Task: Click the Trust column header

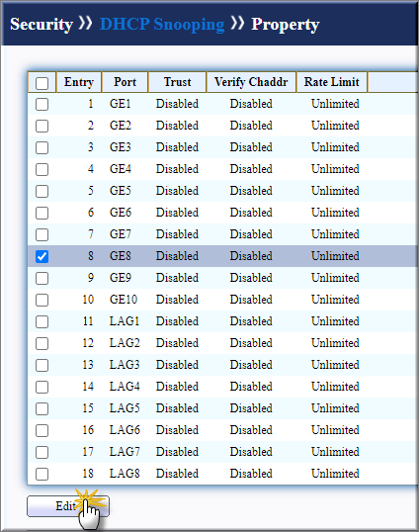Action: (x=177, y=82)
